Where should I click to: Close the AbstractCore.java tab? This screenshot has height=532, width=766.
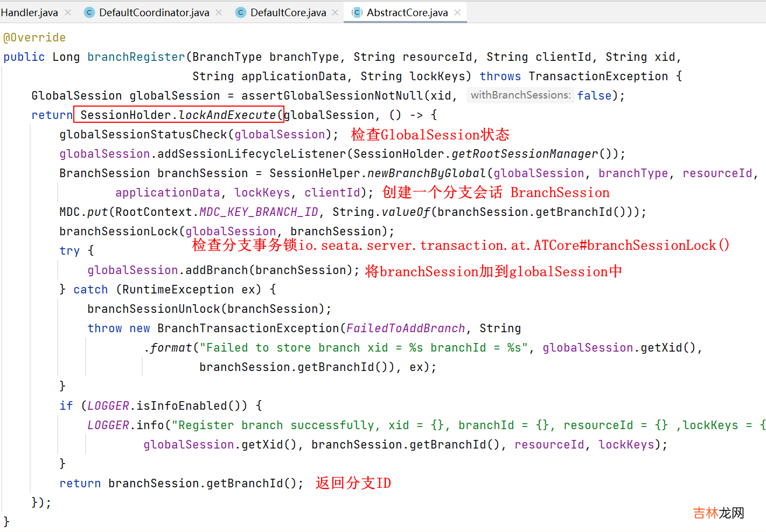457,12
